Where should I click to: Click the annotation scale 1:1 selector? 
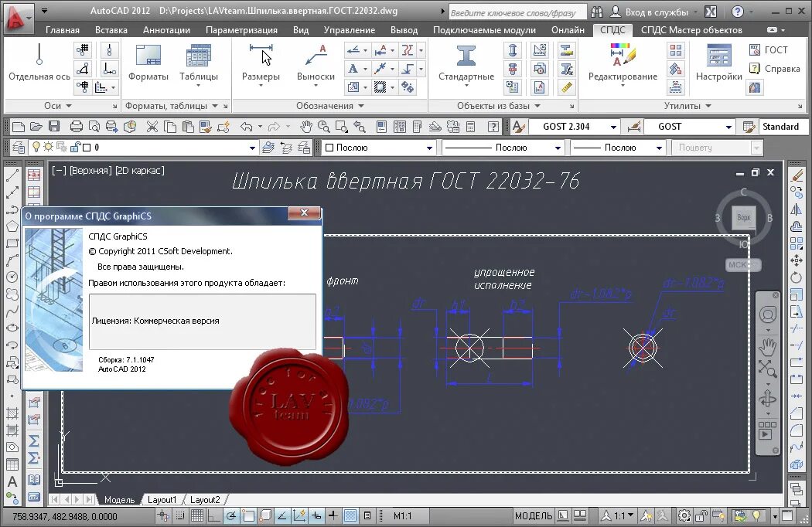(619, 515)
